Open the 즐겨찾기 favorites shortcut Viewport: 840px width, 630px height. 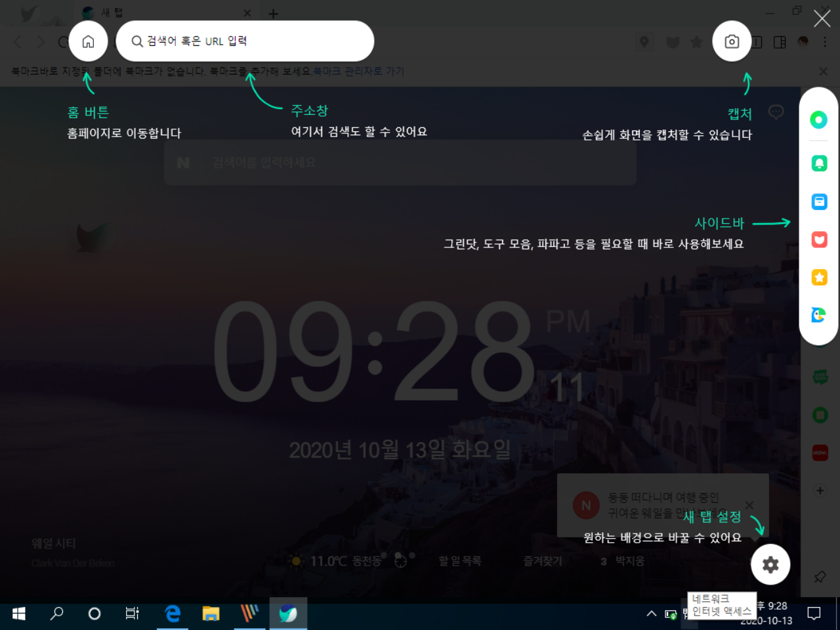(543, 561)
